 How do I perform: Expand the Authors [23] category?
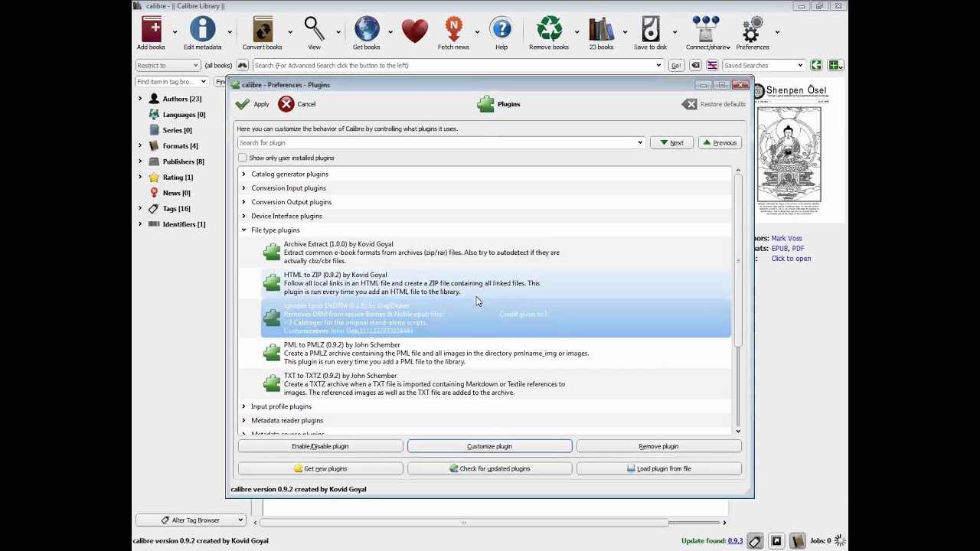click(x=139, y=99)
